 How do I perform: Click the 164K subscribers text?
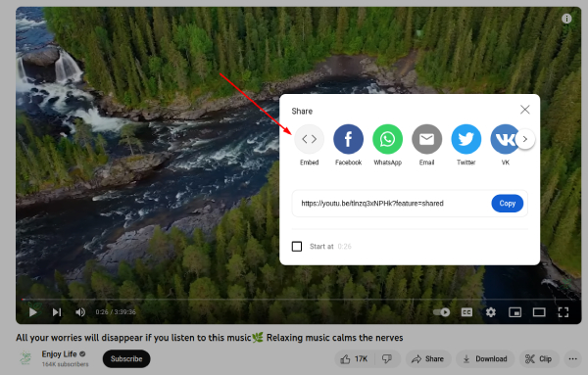(x=66, y=364)
